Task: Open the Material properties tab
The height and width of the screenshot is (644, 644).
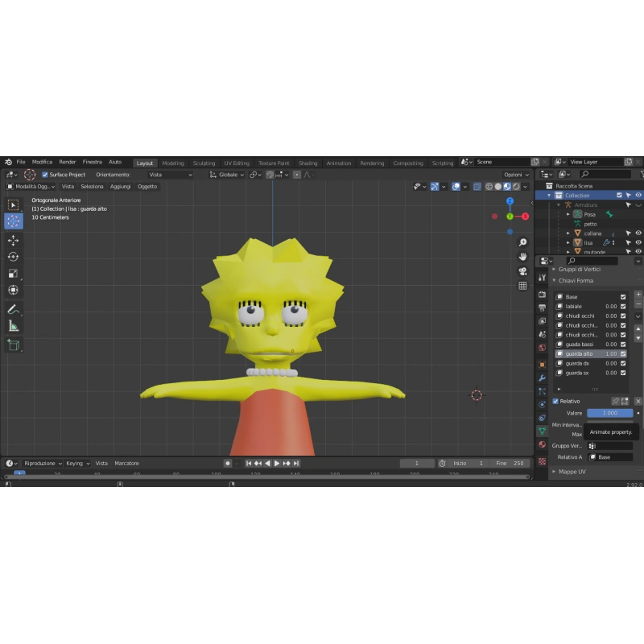Action: click(x=542, y=444)
